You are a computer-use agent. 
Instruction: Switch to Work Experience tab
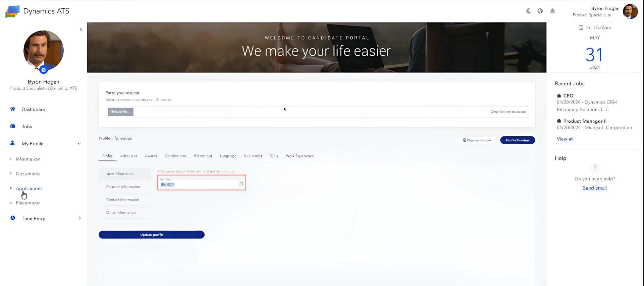(x=300, y=156)
